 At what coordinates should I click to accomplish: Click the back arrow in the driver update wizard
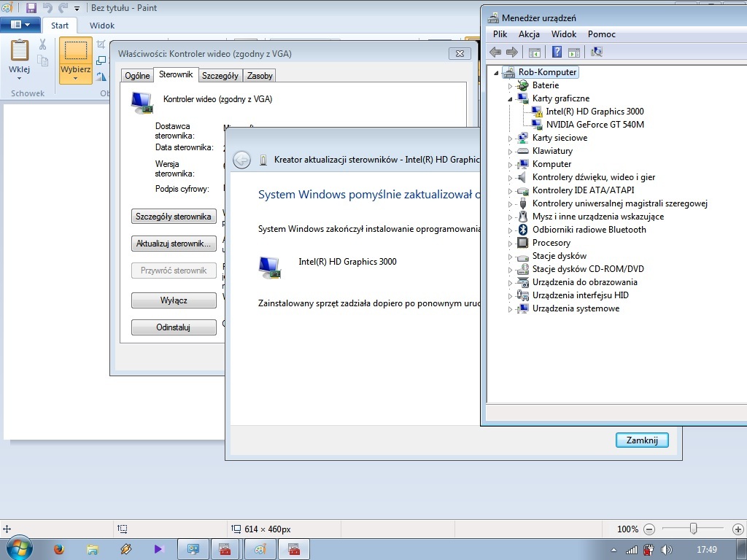[241, 160]
